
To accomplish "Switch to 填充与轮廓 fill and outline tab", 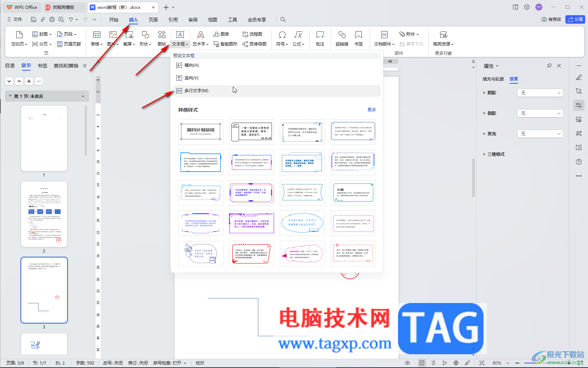I will point(493,79).
